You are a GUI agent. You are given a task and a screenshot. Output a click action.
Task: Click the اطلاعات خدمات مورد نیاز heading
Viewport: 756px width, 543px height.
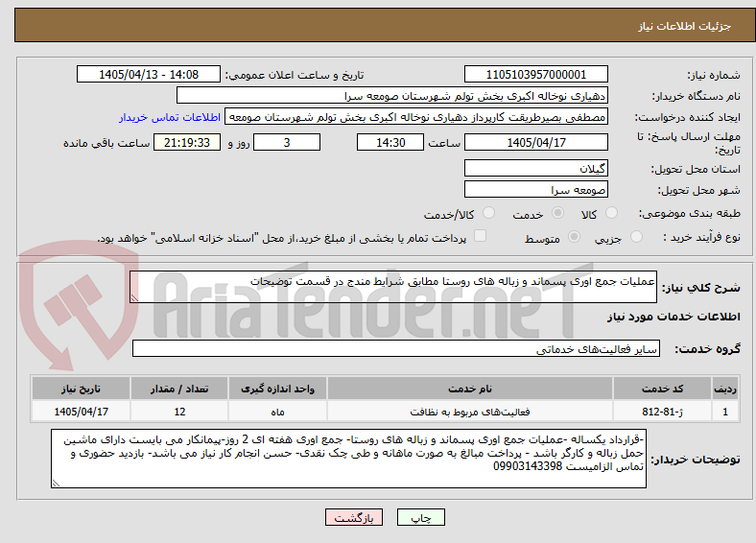pos(673,317)
